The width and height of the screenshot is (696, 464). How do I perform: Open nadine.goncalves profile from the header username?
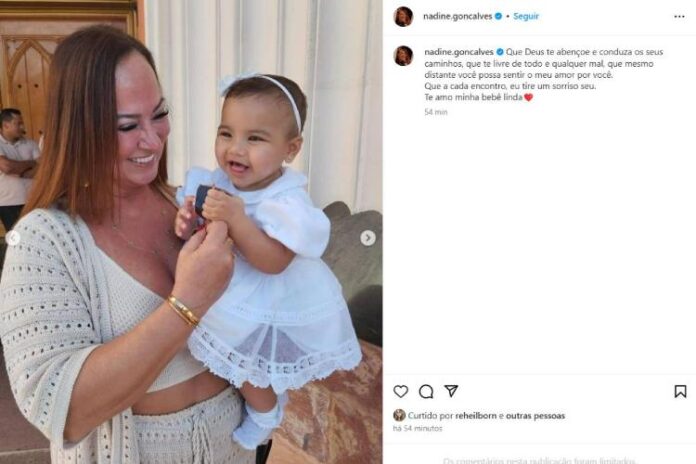pos(458,16)
